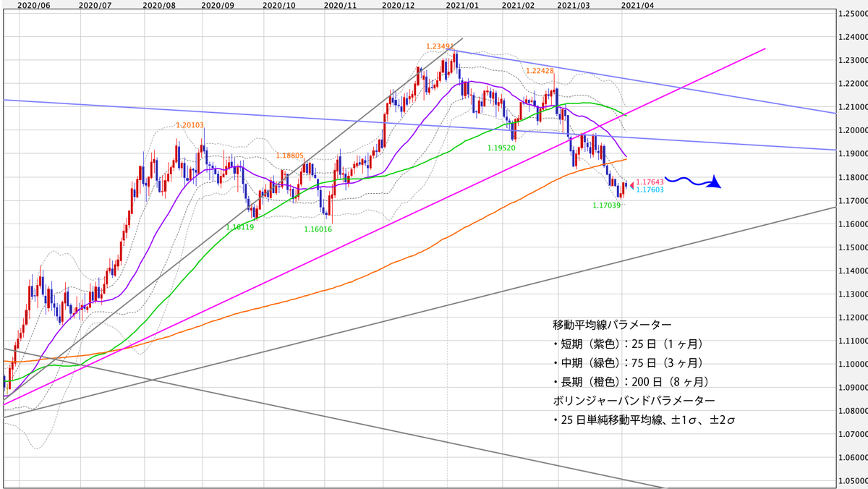The width and height of the screenshot is (868, 489).
Task: Click the 短期(紫色):25日 legend line
Action: pyautogui.click(x=628, y=344)
